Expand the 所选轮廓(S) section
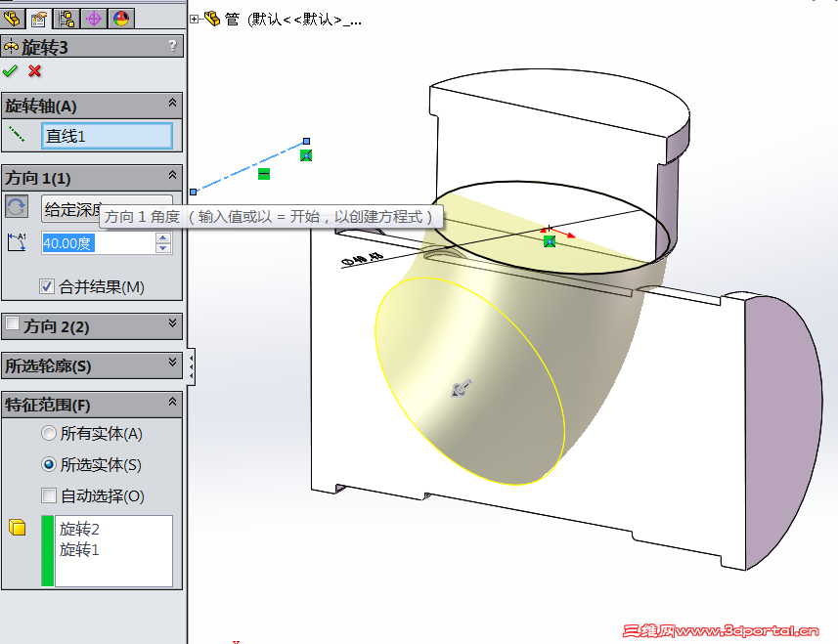 point(172,362)
